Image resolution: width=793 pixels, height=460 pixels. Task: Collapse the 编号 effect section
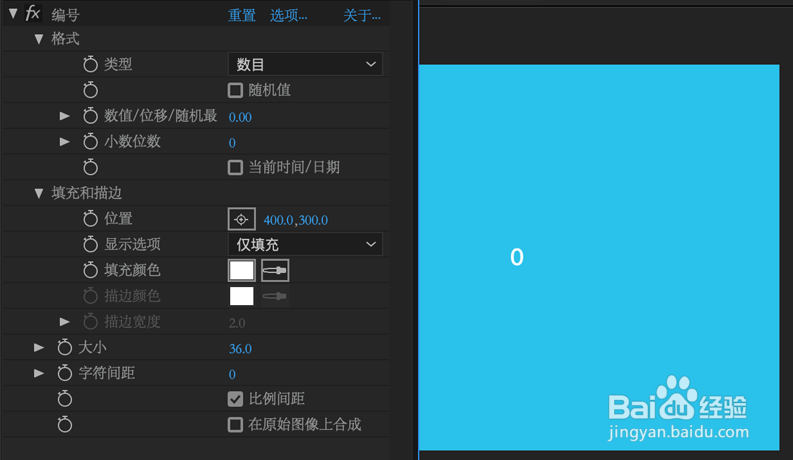click(13, 14)
